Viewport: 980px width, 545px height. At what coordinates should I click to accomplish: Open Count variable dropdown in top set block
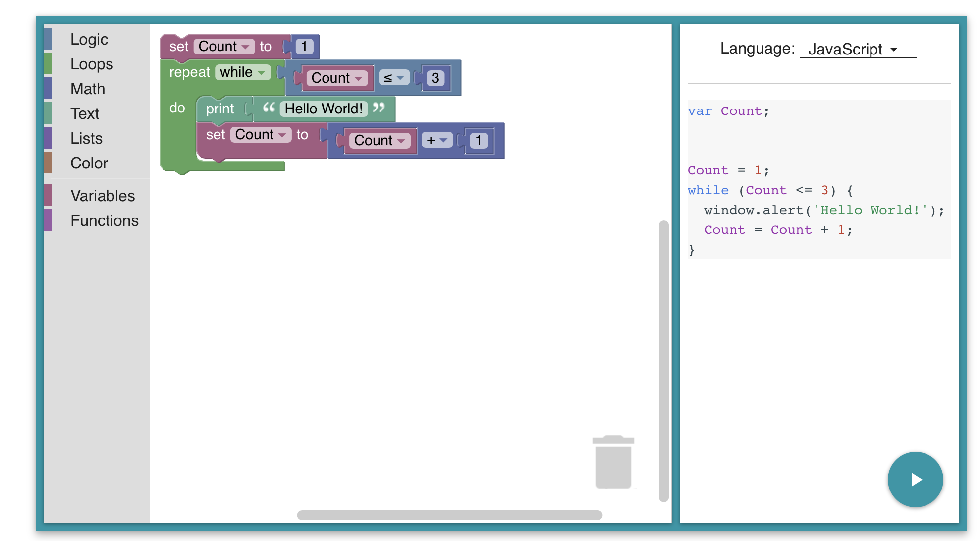click(x=223, y=47)
